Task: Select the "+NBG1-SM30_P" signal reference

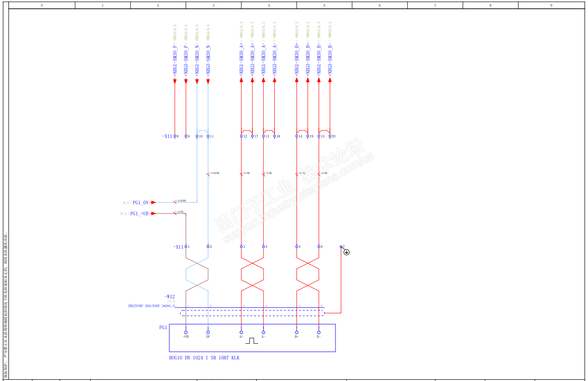Action: coord(175,62)
